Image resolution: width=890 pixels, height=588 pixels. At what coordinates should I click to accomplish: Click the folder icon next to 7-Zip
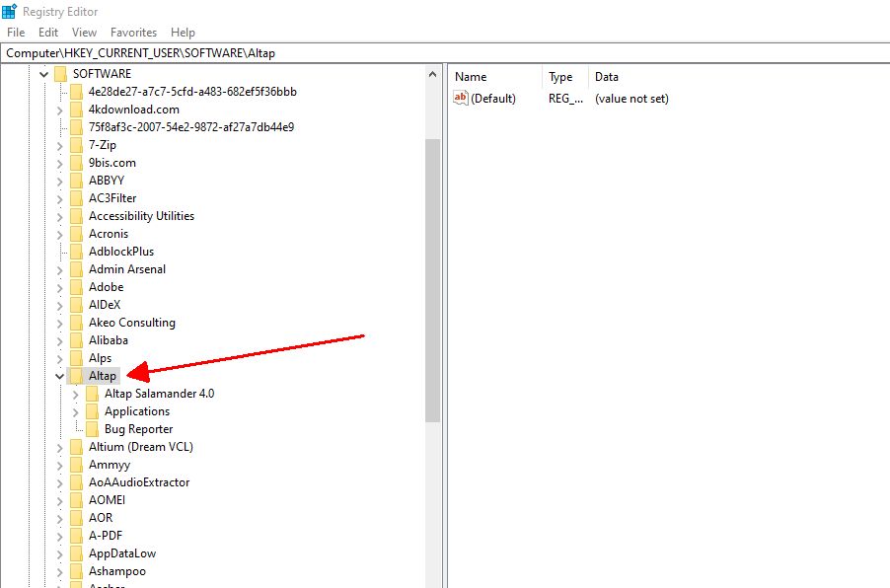click(x=76, y=145)
